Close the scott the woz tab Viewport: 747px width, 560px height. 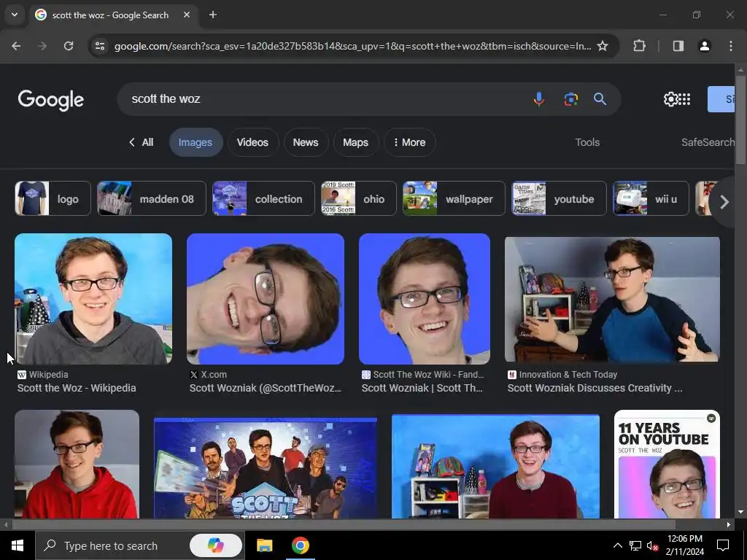point(187,15)
